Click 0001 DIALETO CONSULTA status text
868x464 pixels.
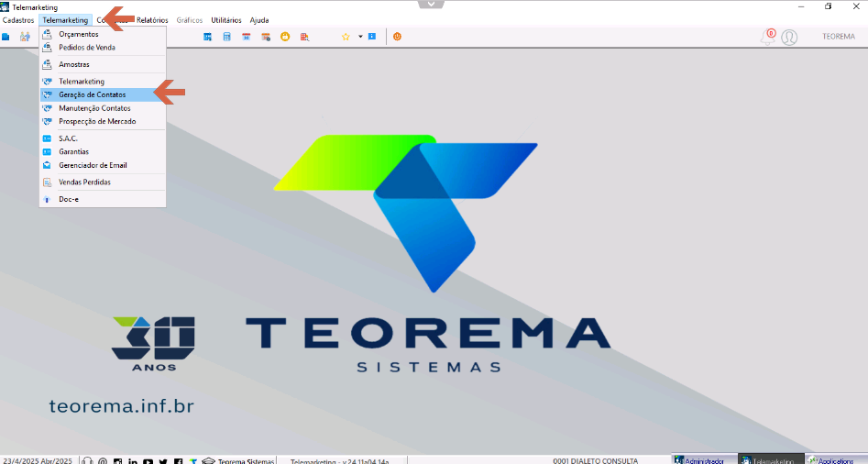(595, 460)
